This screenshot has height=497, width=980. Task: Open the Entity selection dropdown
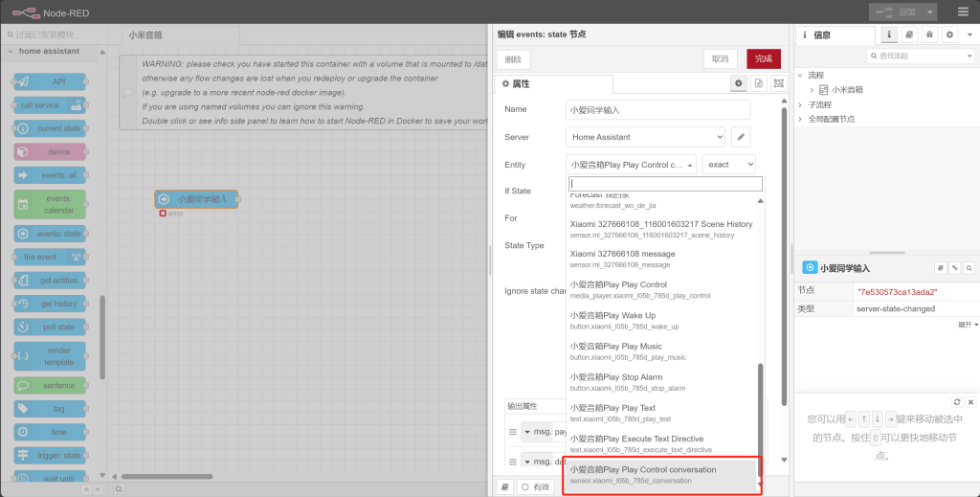[631, 165]
